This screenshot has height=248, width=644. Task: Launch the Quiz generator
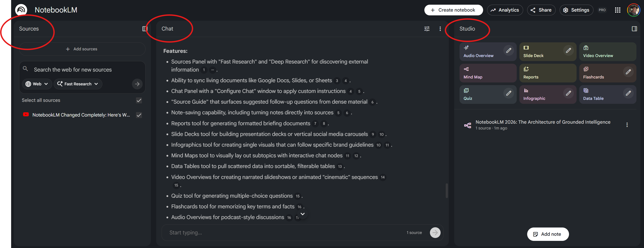(468, 94)
